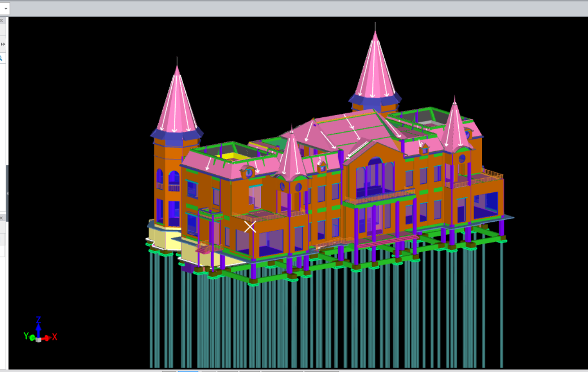Click the magnifier search icon

point(2,58)
